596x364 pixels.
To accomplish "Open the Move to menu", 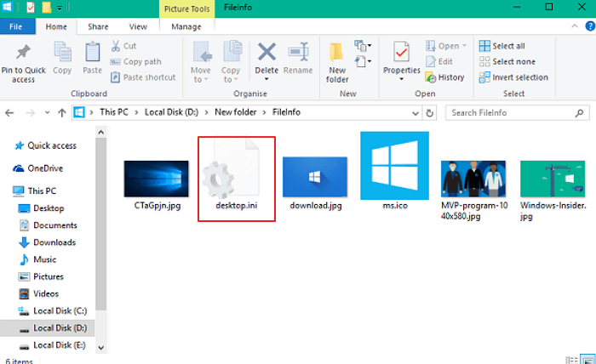I will [200, 62].
